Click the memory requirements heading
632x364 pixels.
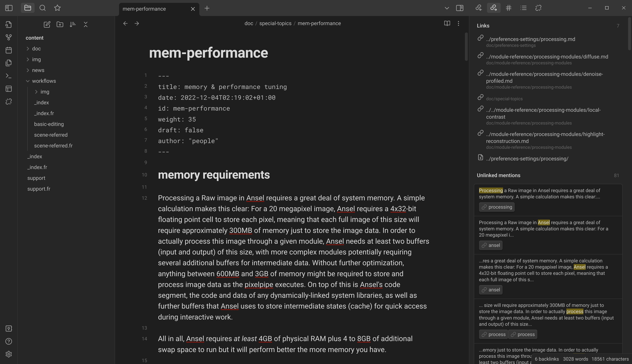(214, 175)
